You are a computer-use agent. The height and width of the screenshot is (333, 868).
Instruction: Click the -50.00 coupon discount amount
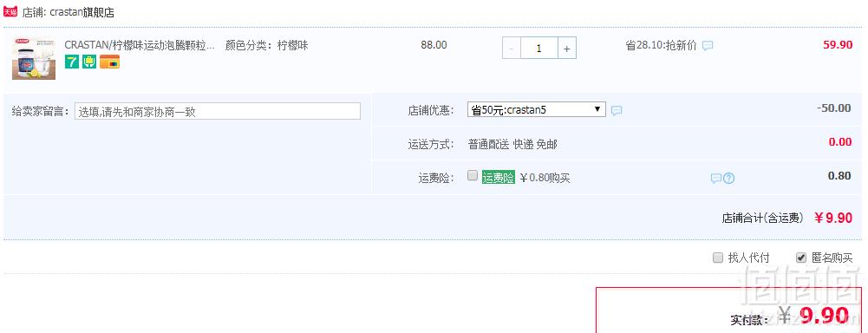click(833, 108)
